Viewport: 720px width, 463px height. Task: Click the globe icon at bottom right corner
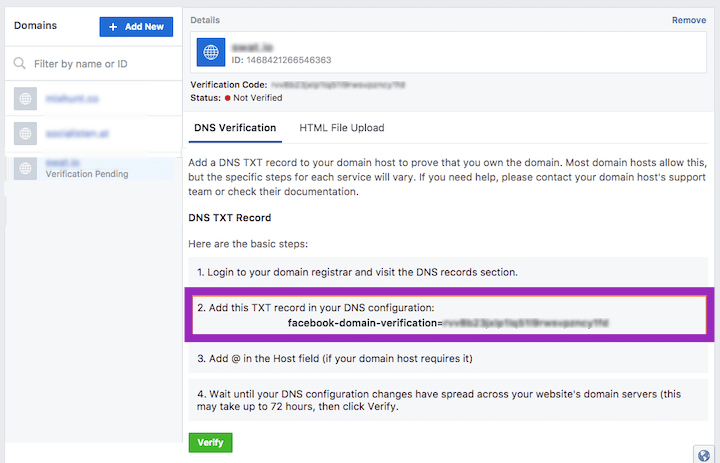tap(703, 455)
